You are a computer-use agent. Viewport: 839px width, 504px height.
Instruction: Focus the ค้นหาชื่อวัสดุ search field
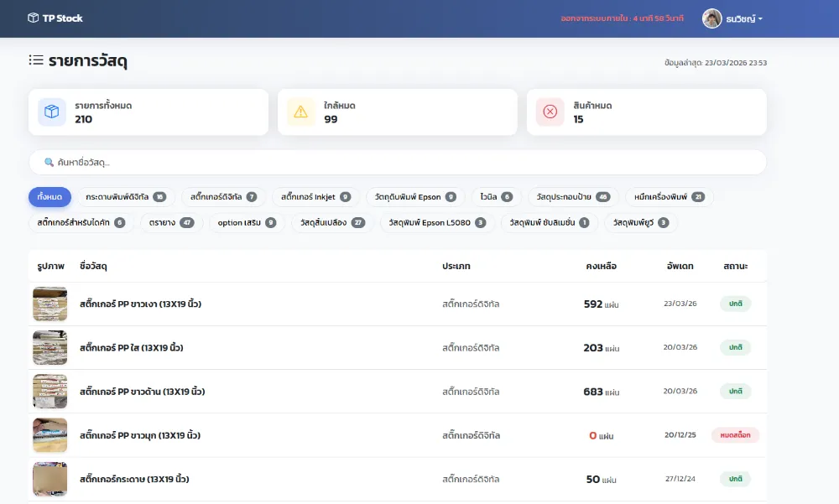(403, 162)
